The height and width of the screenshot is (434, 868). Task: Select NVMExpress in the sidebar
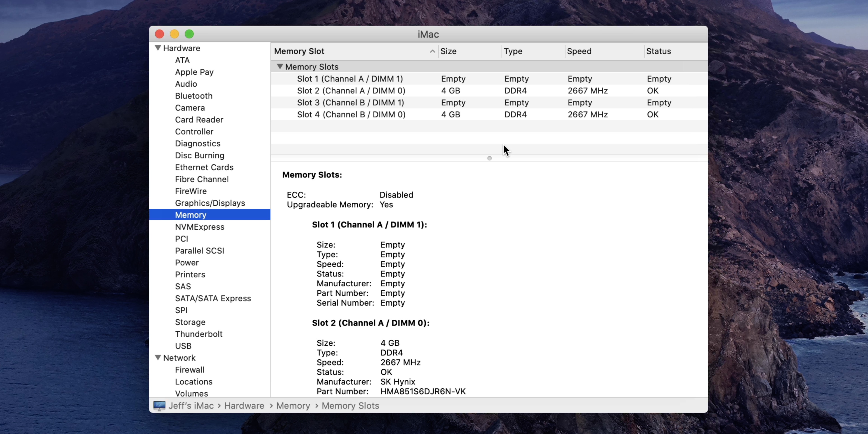pos(199,227)
